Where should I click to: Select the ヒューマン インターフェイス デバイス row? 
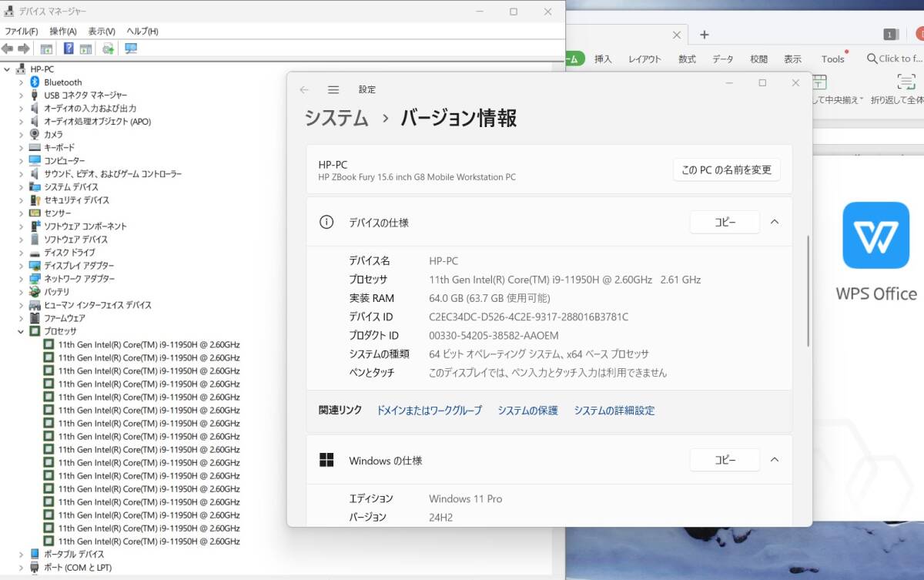pos(98,304)
